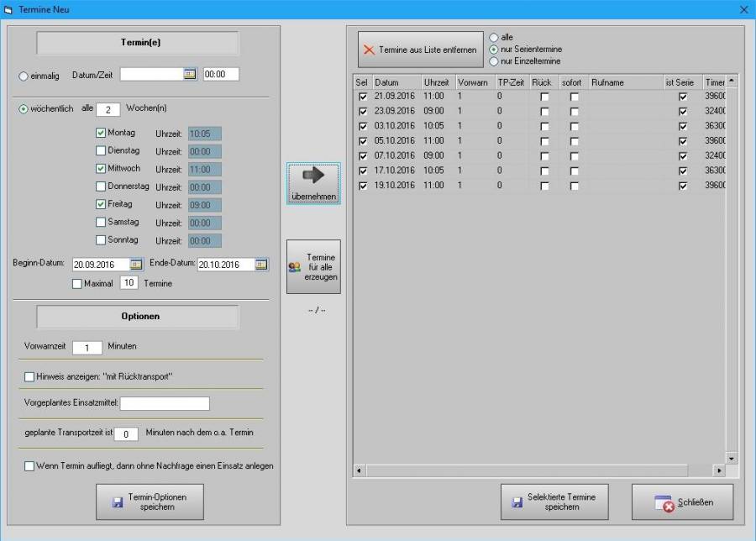756x541 pixels.
Task: Toggle the Maximal Termine checkbox
Action: click(77, 284)
